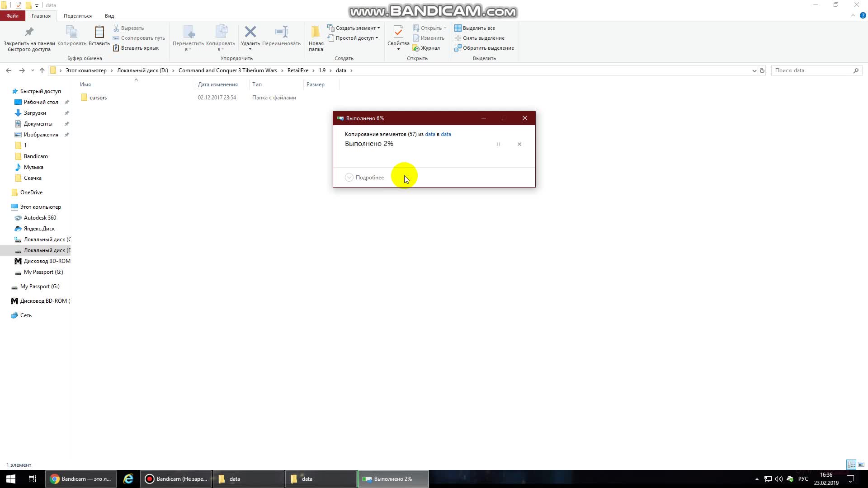Image resolution: width=868 pixels, height=488 pixels.
Task: Switch to details view toggle
Action: [x=851, y=465]
